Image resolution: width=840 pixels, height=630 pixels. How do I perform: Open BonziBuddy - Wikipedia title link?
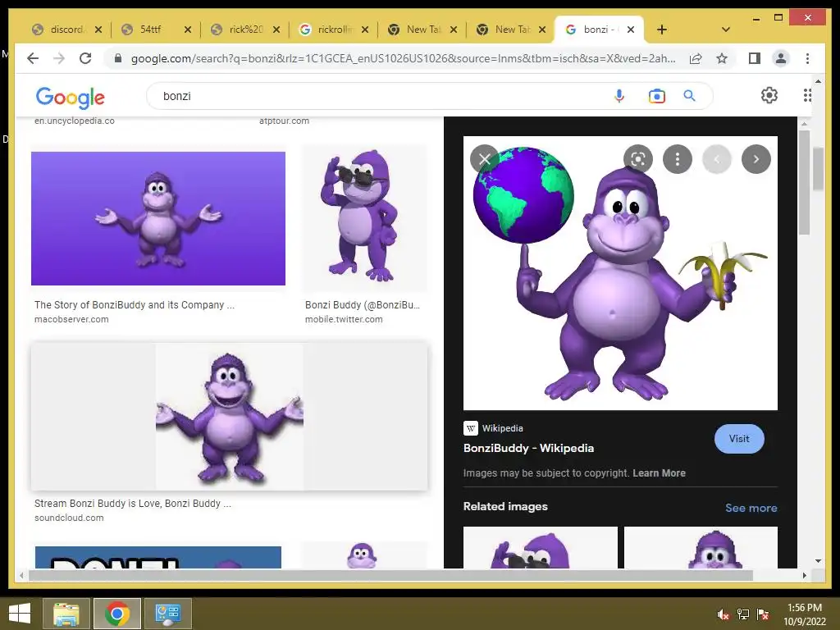pyautogui.click(x=529, y=449)
